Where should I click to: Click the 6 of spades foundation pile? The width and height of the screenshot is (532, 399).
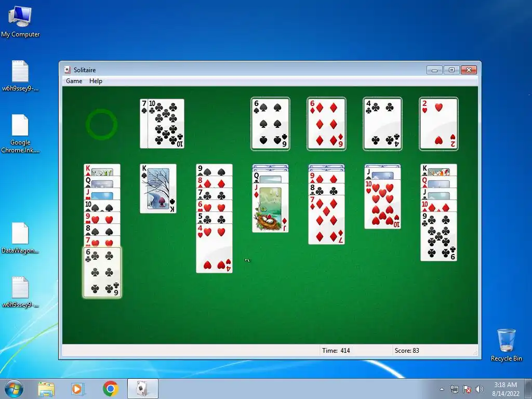point(270,124)
